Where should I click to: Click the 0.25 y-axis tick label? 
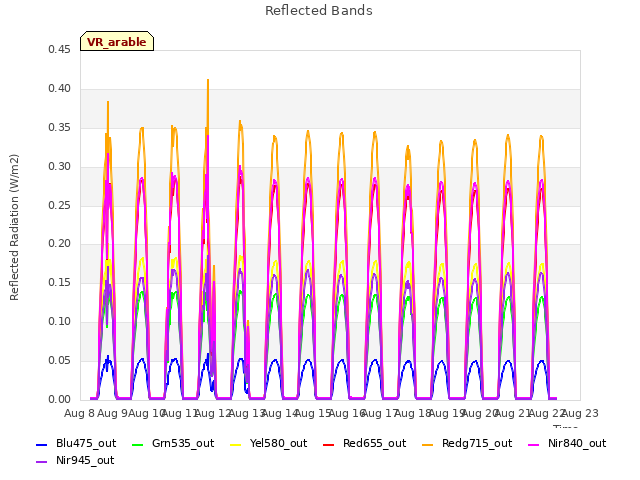(59, 205)
